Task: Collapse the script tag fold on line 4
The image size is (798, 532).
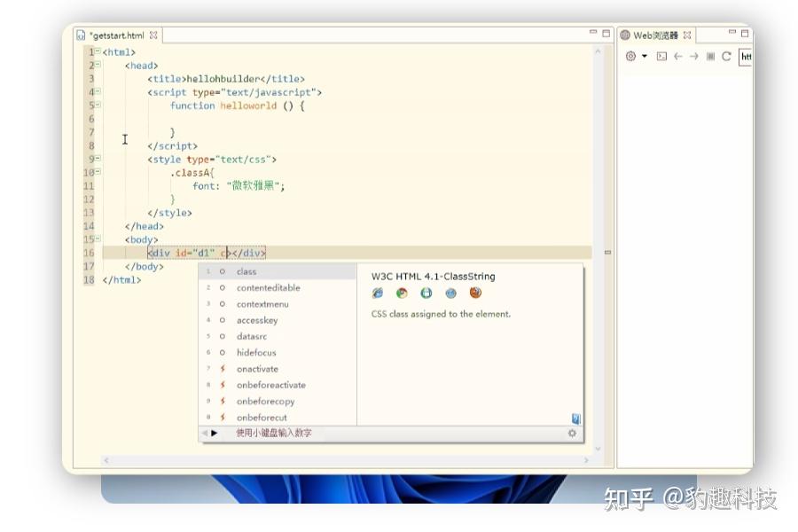Action: (98, 91)
